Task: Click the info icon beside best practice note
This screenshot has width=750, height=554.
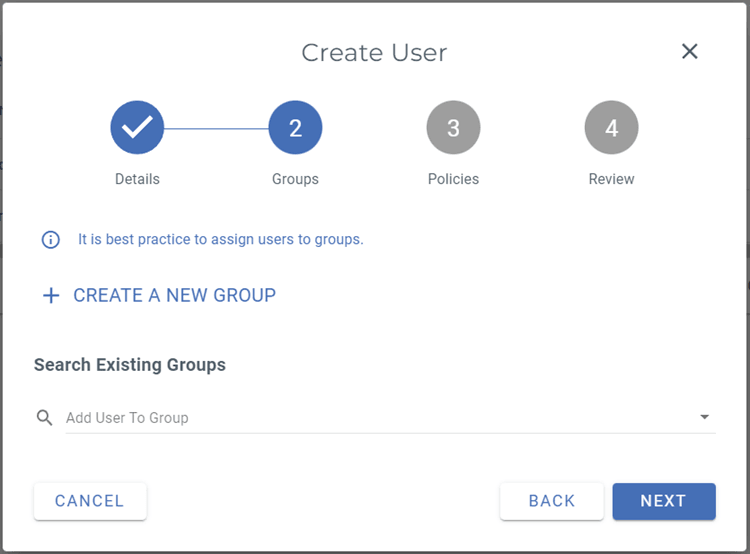Action: coord(50,240)
